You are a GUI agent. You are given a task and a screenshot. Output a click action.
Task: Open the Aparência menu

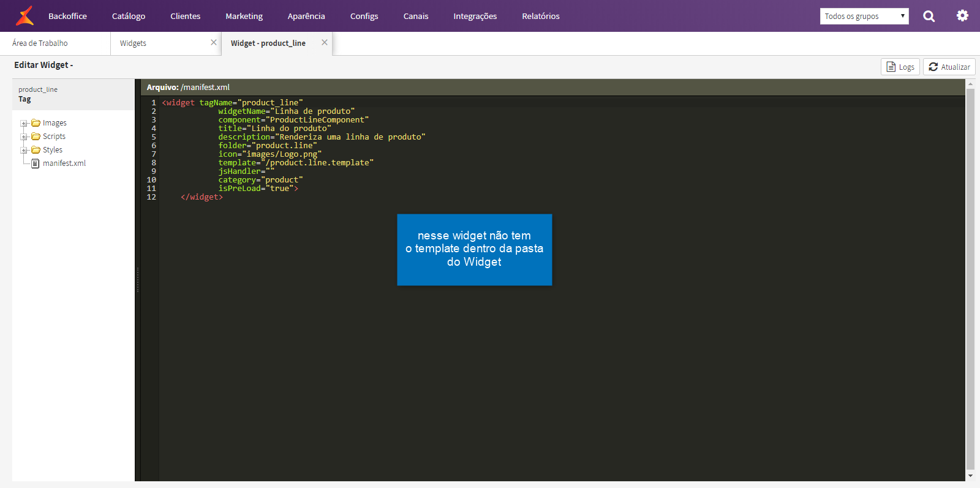pyautogui.click(x=306, y=17)
